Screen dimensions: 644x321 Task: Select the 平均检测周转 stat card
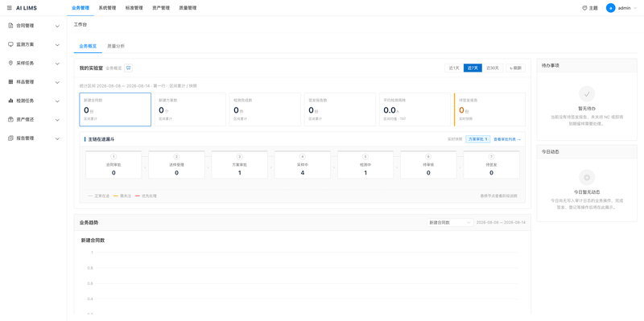point(415,109)
